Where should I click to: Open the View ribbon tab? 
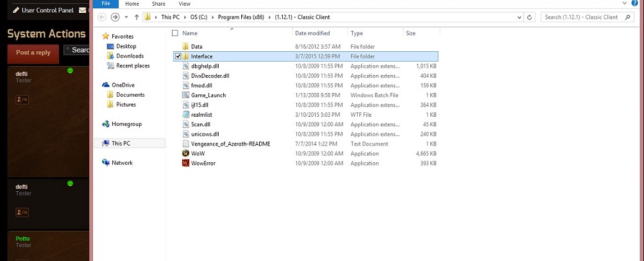(184, 4)
